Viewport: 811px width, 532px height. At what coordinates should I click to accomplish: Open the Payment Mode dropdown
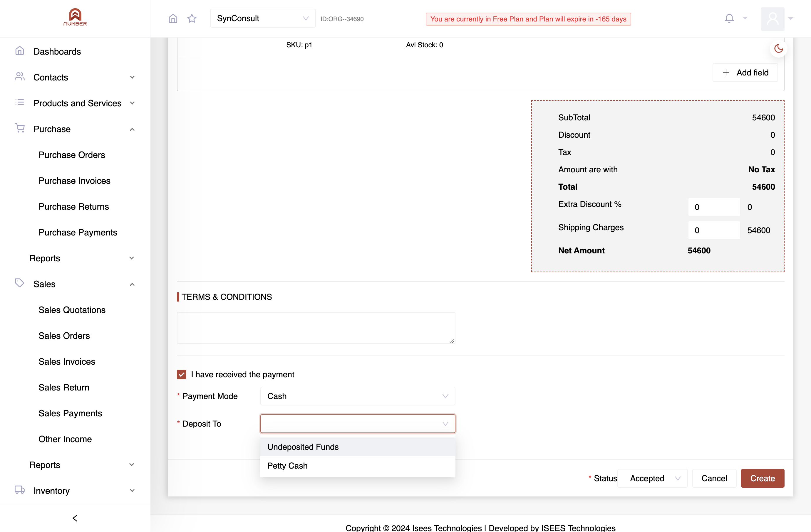click(357, 396)
